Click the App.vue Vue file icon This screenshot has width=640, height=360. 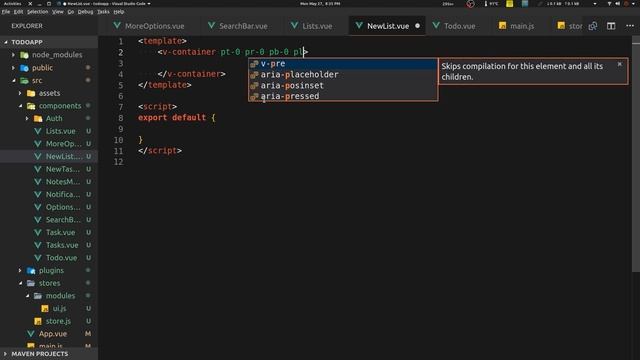(31, 334)
